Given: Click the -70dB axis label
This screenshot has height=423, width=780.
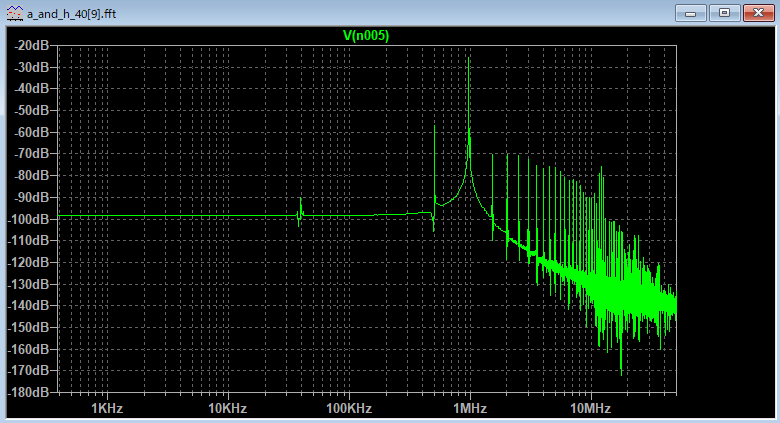Looking at the screenshot, I should (32, 154).
